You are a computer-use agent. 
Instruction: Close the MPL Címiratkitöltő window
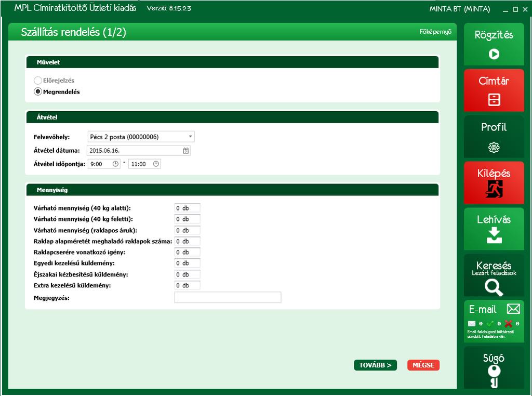[525, 9]
